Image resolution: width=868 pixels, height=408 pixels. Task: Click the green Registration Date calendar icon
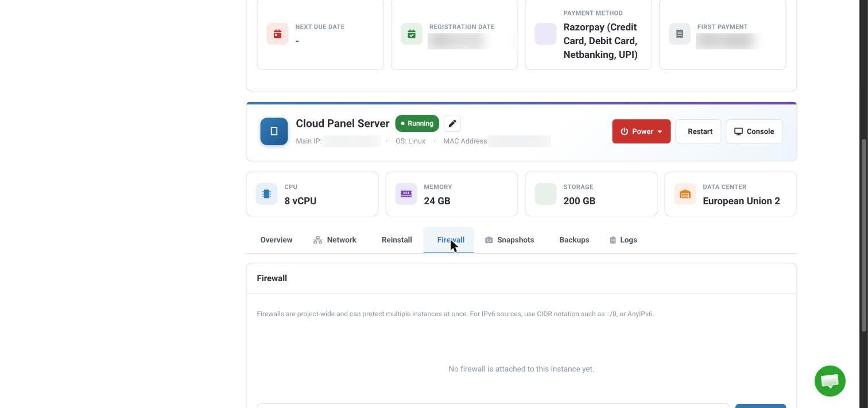point(412,34)
